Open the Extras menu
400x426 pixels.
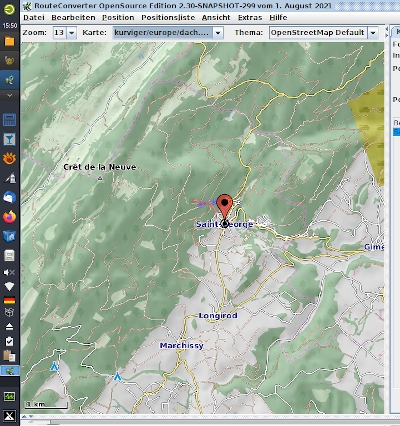(x=250, y=18)
